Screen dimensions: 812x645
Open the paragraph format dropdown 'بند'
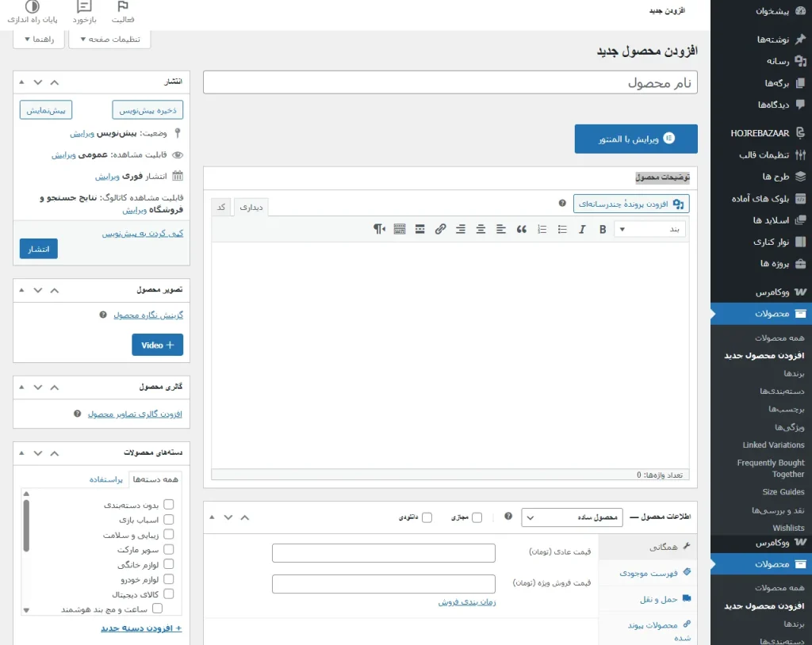click(x=650, y=229)
